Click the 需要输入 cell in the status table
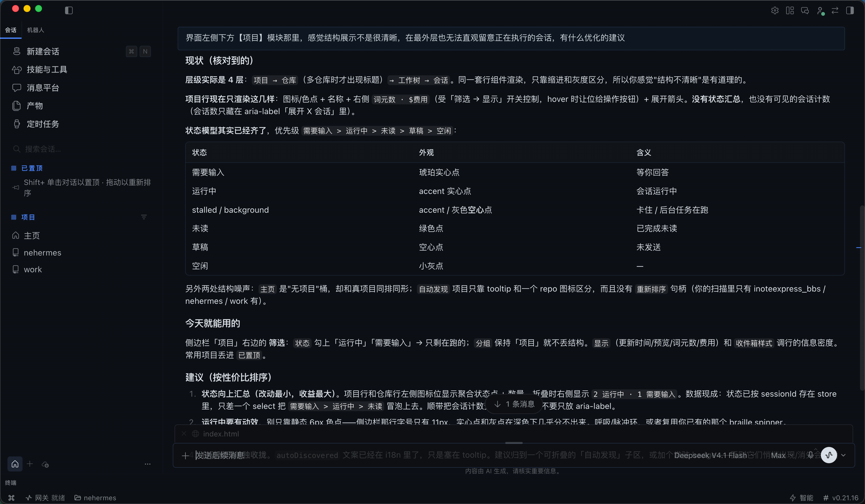This screenshot has width=865, height=504. [208, 172]
